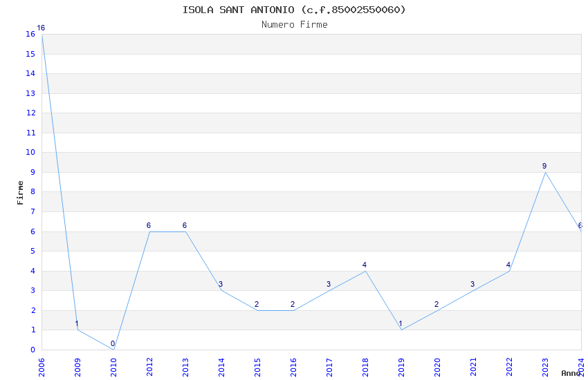Click the chart title 'ISOLA SANT ANTONIO (c.f.85002550060)'

pos(294,10)
